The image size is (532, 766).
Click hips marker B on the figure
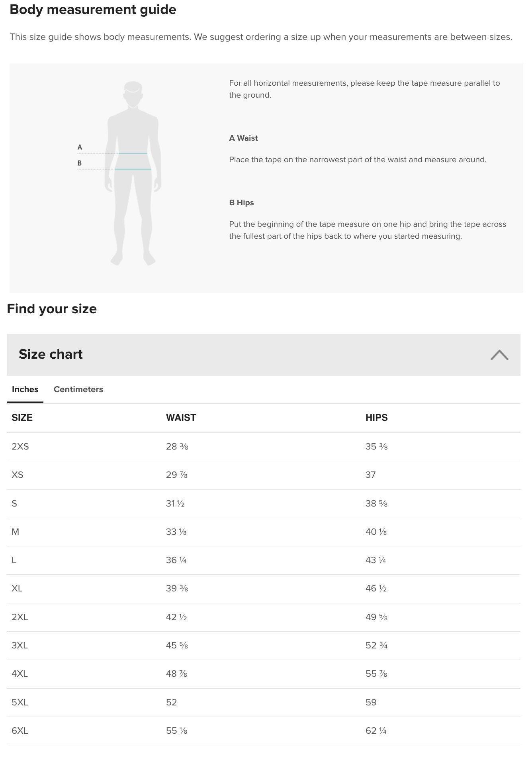click(x=80, y=163)
